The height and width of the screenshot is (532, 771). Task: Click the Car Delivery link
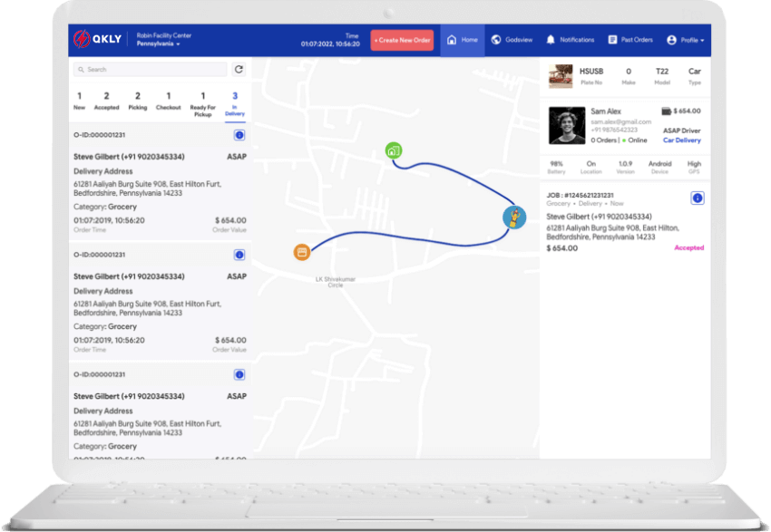pyautogui.click(x=681, y=140)
